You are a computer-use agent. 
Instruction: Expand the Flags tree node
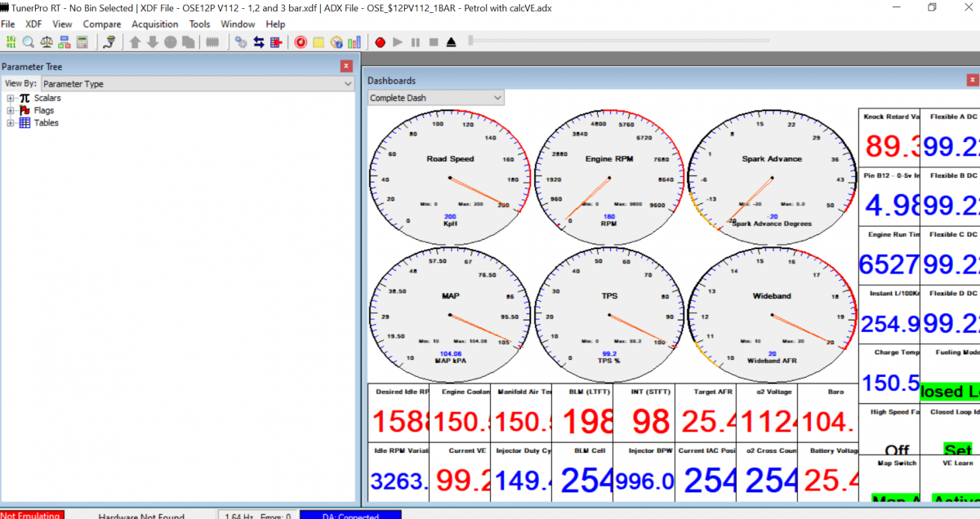[x=11, y=110]
